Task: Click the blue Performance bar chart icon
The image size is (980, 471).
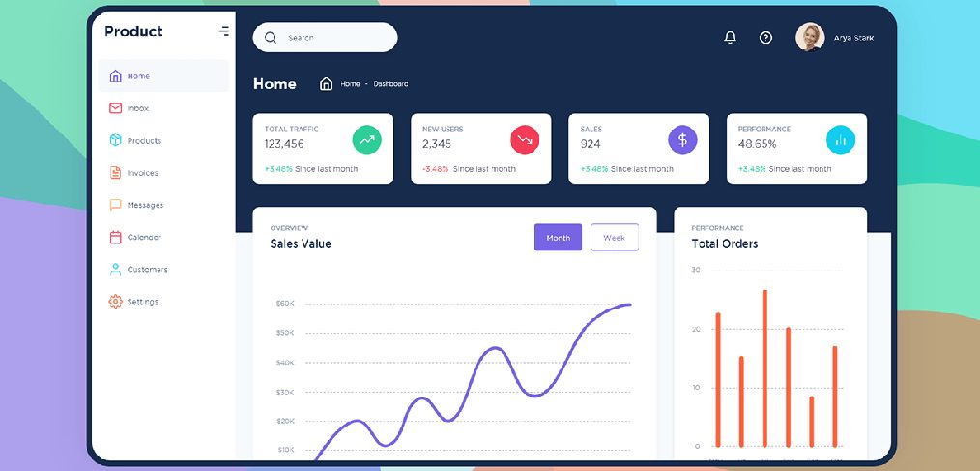Action: pos(841,139)
